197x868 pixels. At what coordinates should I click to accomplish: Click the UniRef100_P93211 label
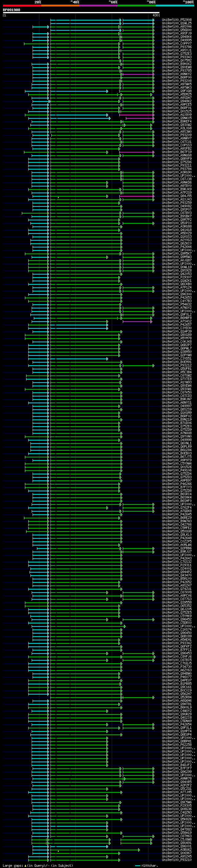coord(177,165)
